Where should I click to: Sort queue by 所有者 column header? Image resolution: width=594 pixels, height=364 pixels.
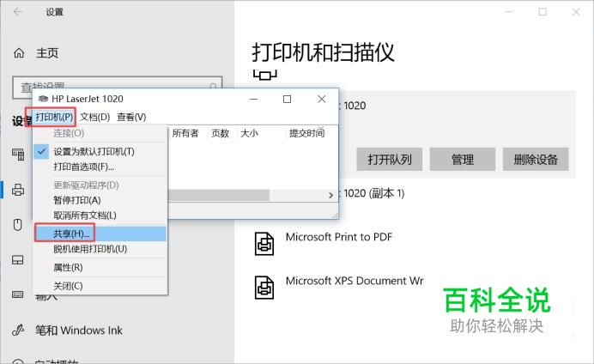point(185,133)
